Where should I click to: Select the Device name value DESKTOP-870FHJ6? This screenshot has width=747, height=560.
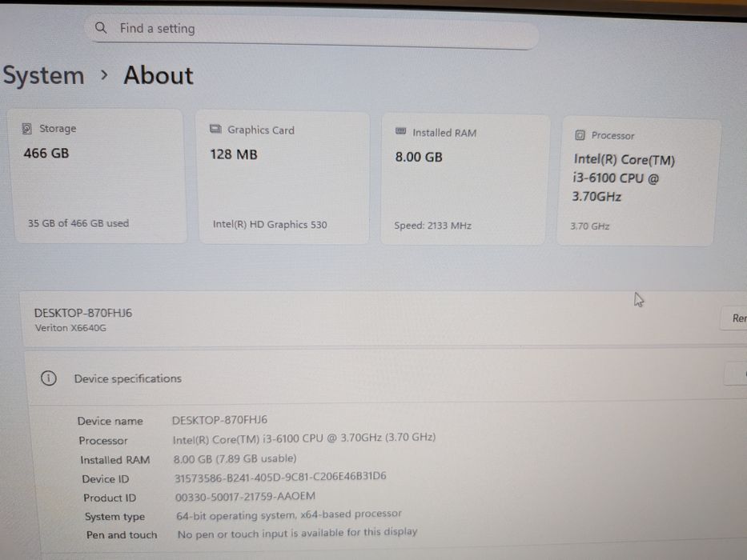219,420
